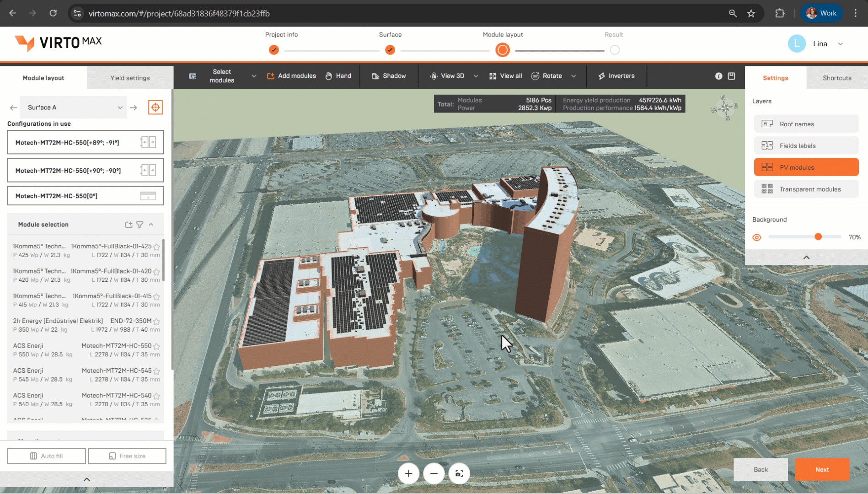Switch to the Yield settings tab
868x494 pixels.
coord(130,78)
